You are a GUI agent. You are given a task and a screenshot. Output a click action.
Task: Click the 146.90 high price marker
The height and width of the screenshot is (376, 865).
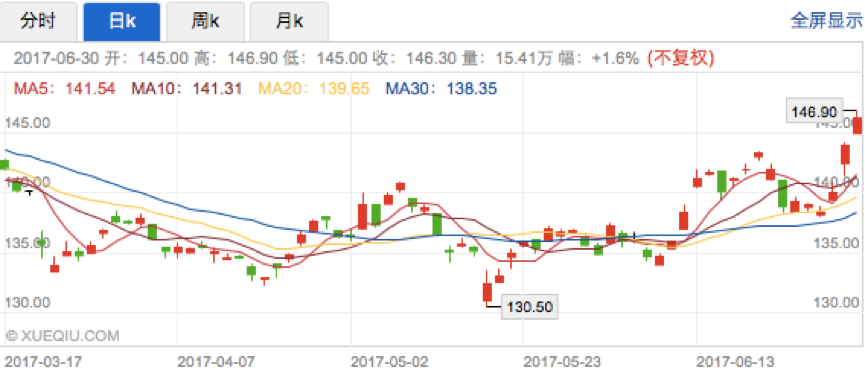(x=814, y=112)
